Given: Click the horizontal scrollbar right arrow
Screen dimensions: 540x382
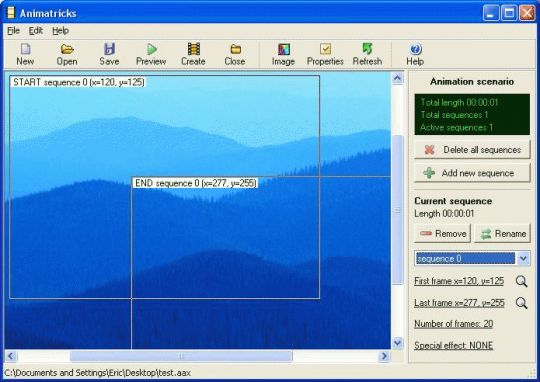Looking at the screenshot, I should [x=384, y=356].
